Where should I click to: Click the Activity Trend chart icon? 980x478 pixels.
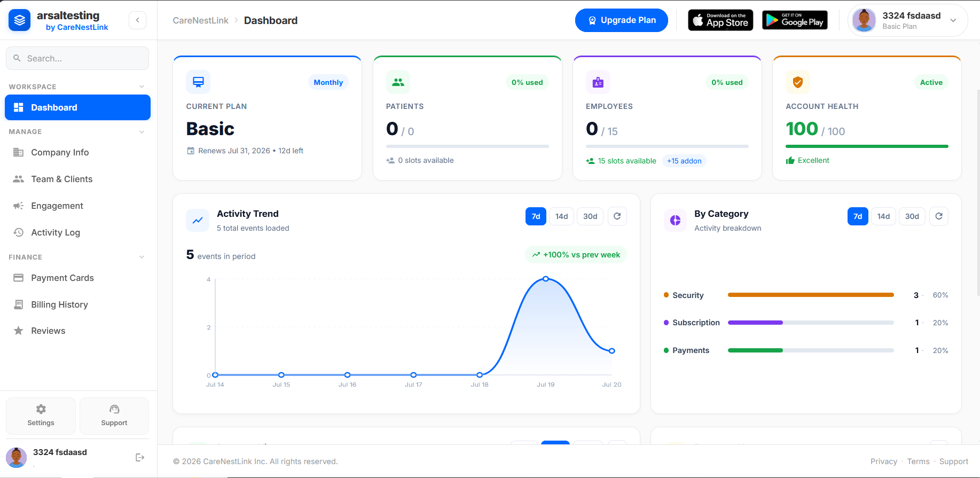[198, 220]
